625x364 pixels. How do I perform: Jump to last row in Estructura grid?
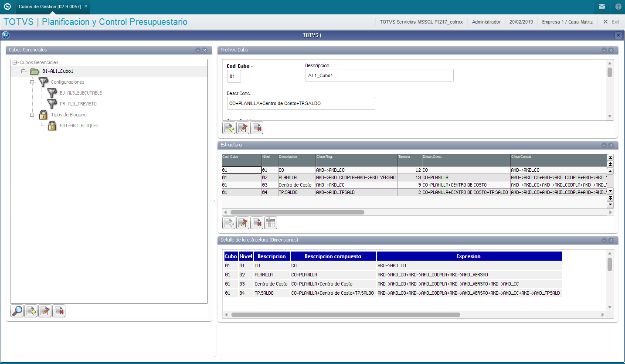coord(610,205)
